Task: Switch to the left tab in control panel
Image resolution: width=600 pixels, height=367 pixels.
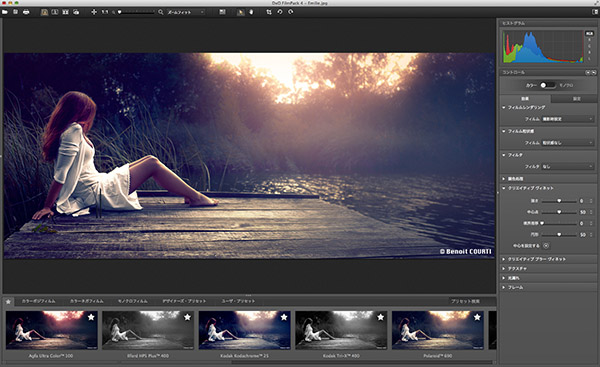Action: coord(525,99)
